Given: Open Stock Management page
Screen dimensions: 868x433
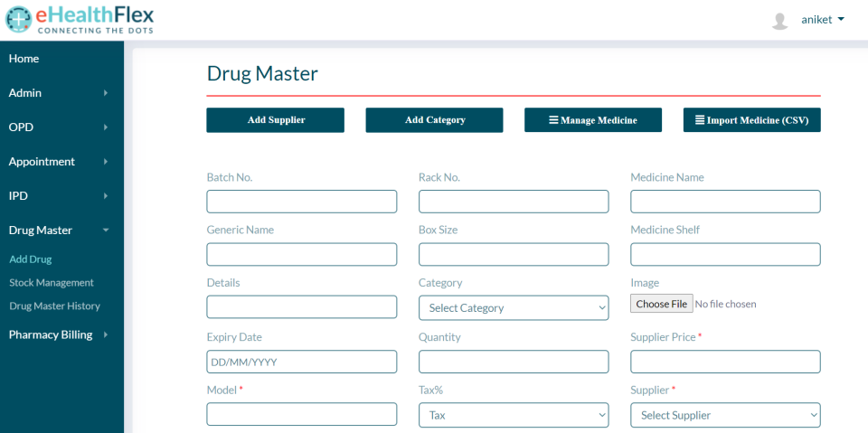Looking at the screenshot, I should coord(52,283).
